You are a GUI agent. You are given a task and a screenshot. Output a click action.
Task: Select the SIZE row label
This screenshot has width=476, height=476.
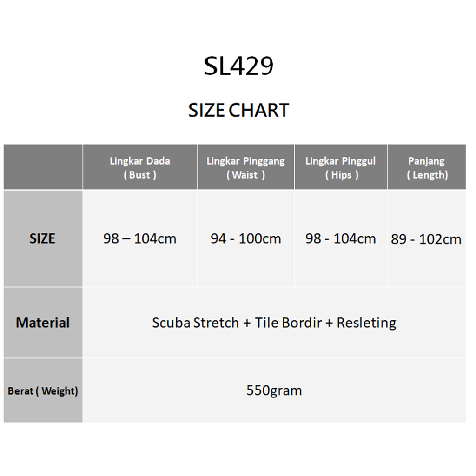pyautogui.click(x=42, y=238)
